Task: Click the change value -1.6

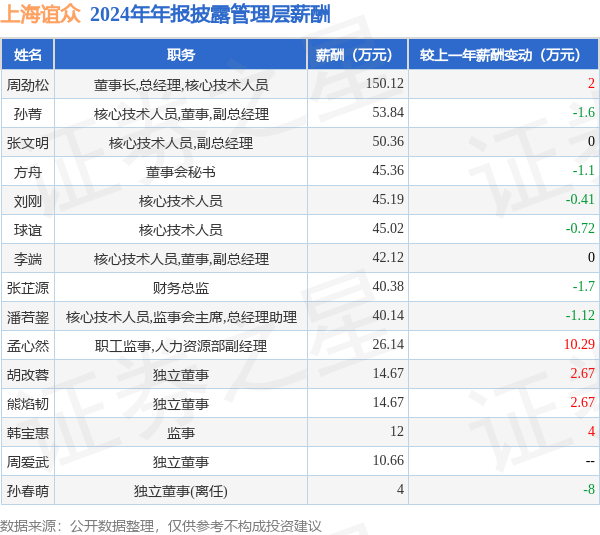Action: tap(584, 113)
